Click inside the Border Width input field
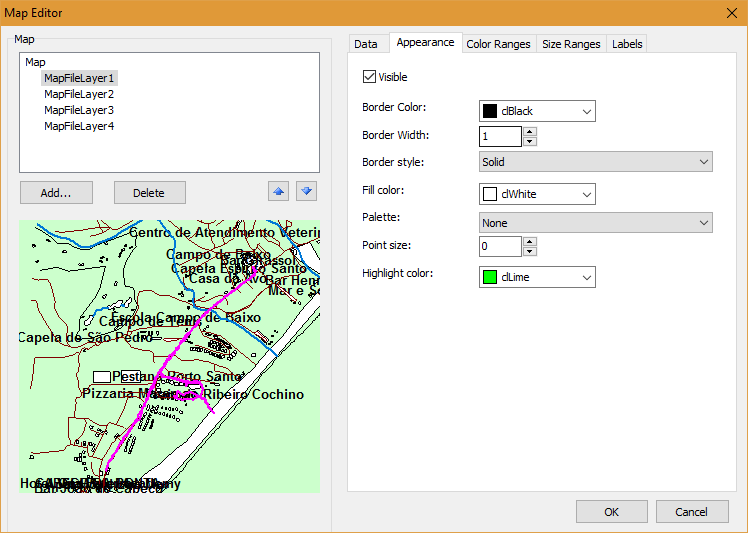 500,136
